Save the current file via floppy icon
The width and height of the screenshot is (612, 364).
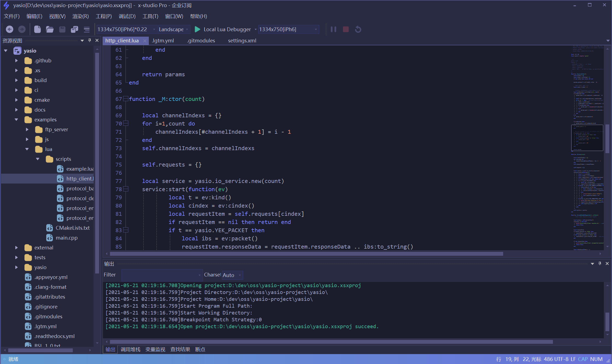coord(62,29)
